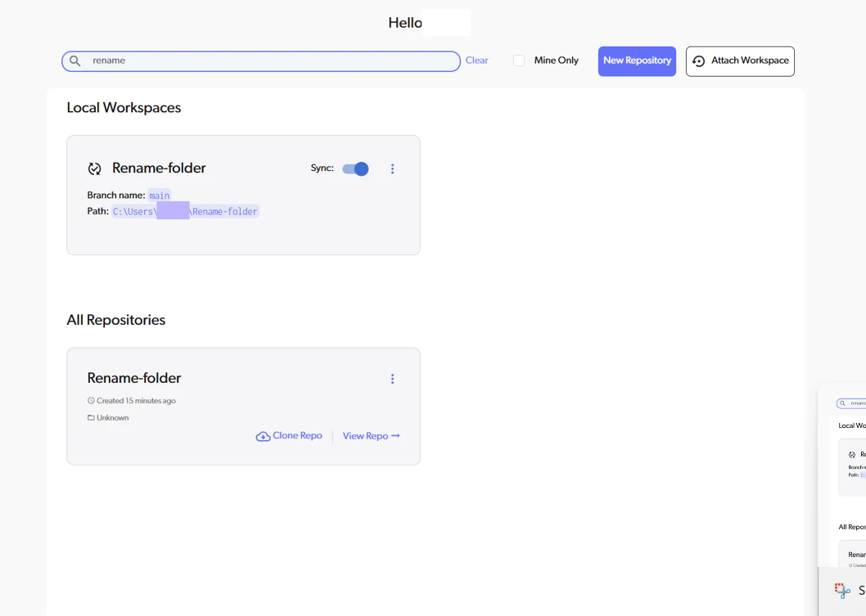866x616 pixels.
Task: Click the C:\Users path of Rename-folder workspace
Action: point(185,211)
